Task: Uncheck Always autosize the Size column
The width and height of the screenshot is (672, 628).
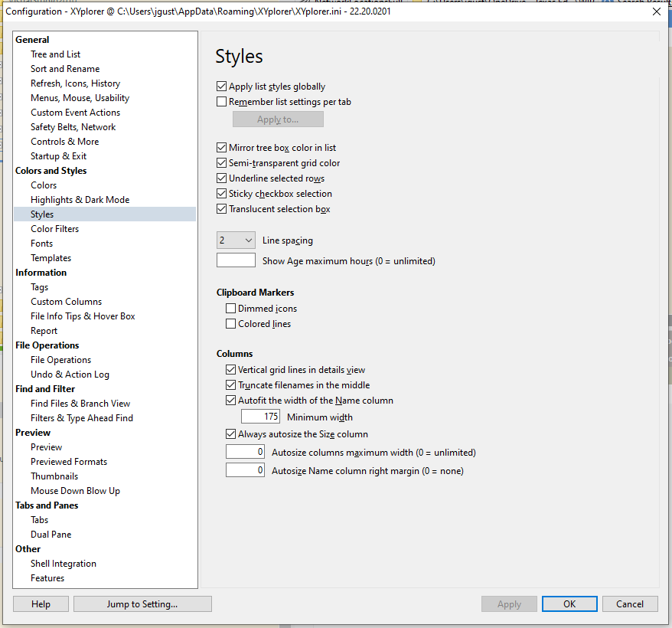Action: click(231, 433)
